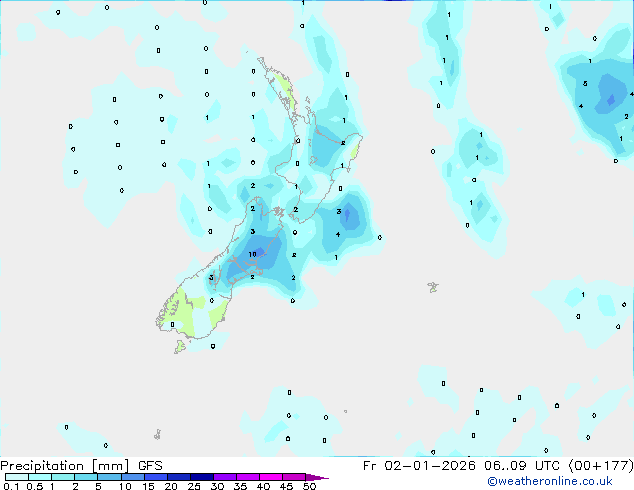Click the "GFS" model label
The width and height of the screenshot is (634, 490).
150,466
